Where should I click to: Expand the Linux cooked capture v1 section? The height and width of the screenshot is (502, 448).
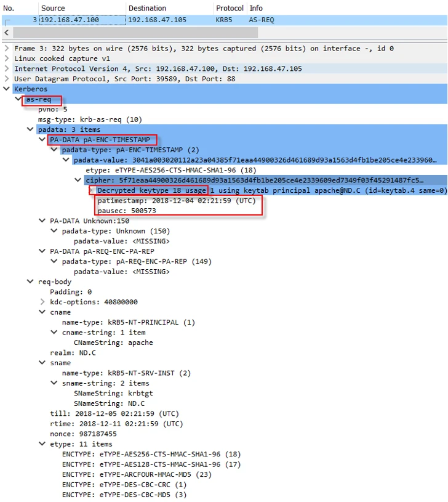tap(7, 59)
